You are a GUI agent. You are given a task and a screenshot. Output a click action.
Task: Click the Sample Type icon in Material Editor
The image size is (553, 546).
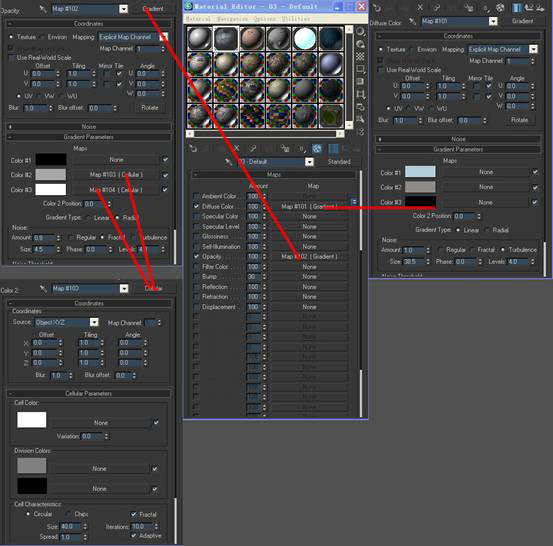[x=360, y=31]
